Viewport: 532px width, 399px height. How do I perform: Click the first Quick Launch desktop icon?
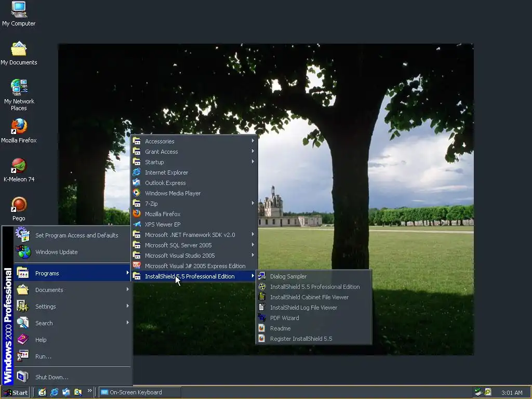(x=42, y=392)
